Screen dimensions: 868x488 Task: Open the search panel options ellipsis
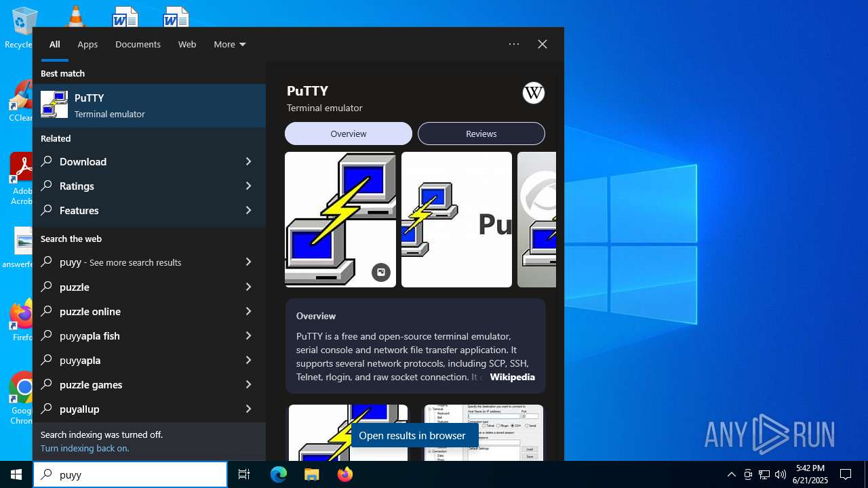pyautogui.click(x=514, y=44)
